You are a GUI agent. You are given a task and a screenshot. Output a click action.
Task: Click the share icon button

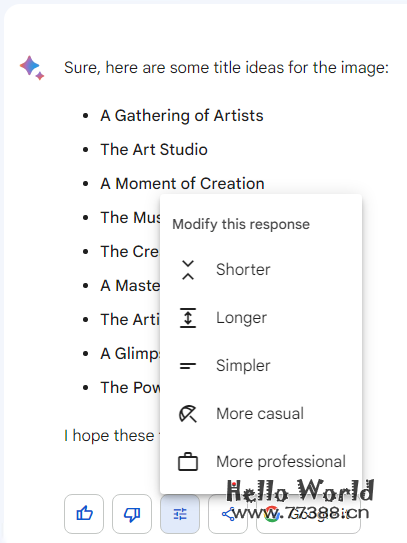tap(228, 514)
